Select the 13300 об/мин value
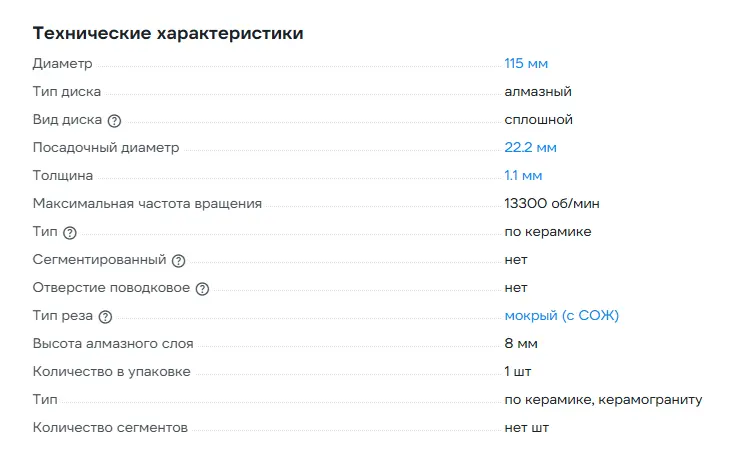Image resolution: width=733 pixels, height=471 pixels. 552,204
